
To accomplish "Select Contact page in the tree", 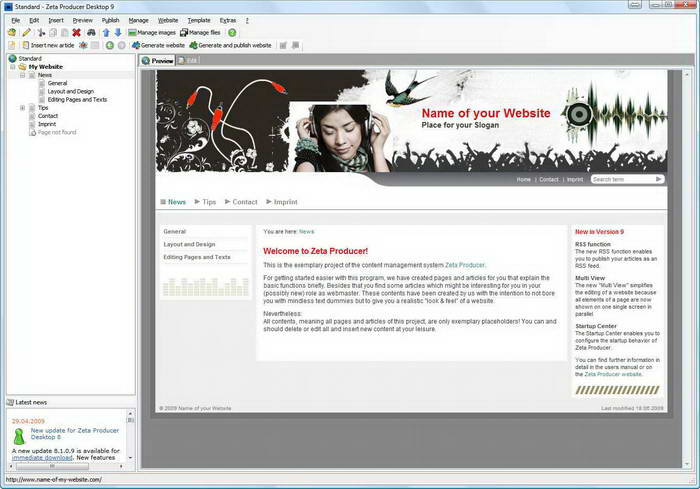I will point(48,116).
